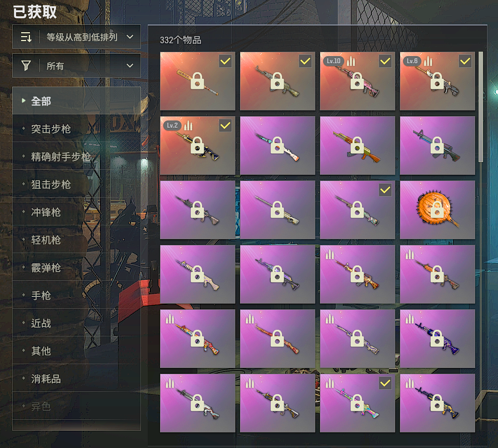Click the sort order icon
498x448 pixels.
pos(26,37)
